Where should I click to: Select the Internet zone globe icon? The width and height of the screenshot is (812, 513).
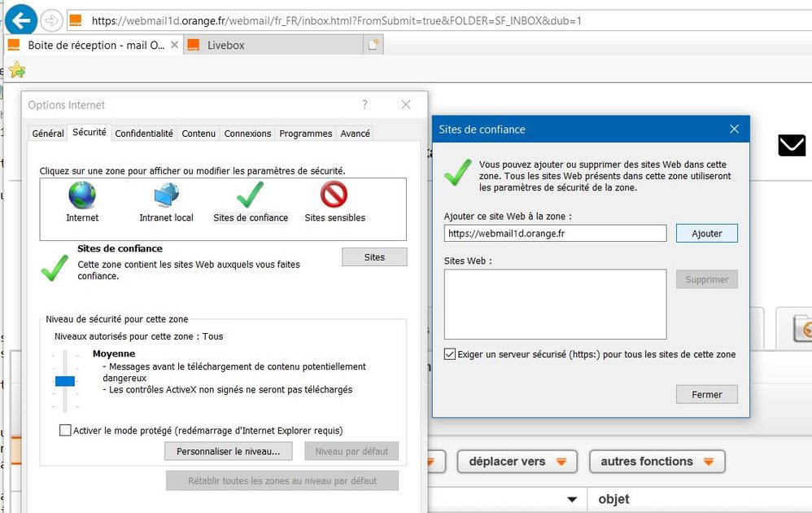[82, 196]
